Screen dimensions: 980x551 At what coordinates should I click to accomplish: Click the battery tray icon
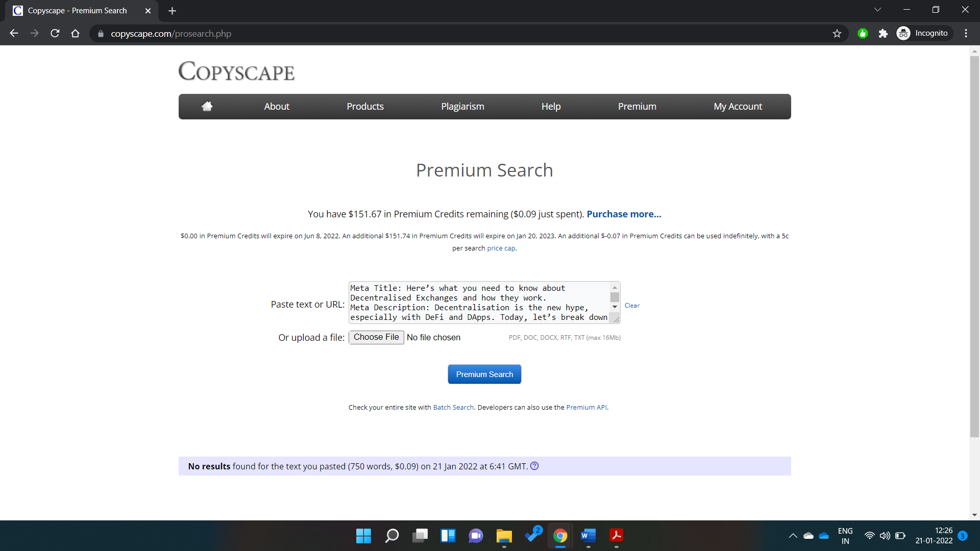(900, 536)
